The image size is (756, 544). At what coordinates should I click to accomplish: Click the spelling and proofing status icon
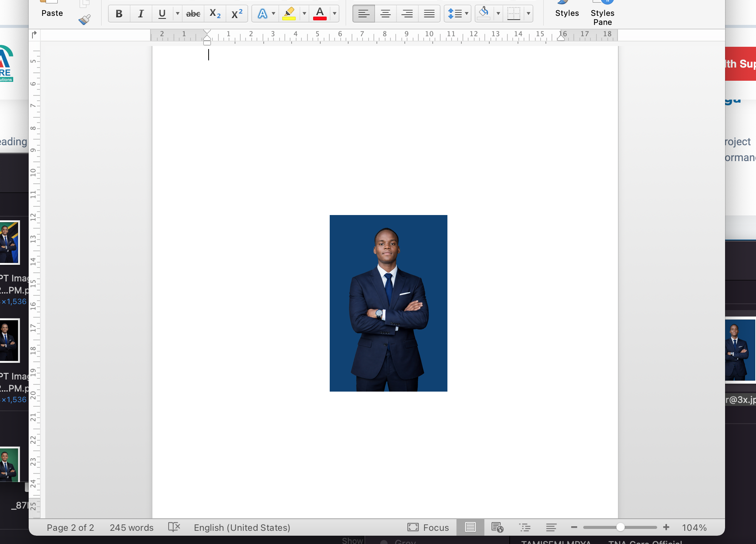pyautogui.click(x=174, y=527)
